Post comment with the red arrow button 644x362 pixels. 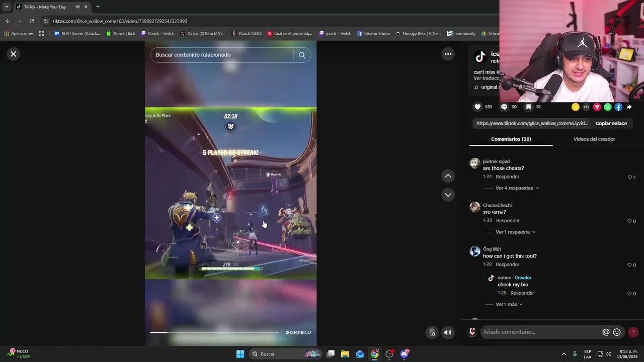(633, 332)
